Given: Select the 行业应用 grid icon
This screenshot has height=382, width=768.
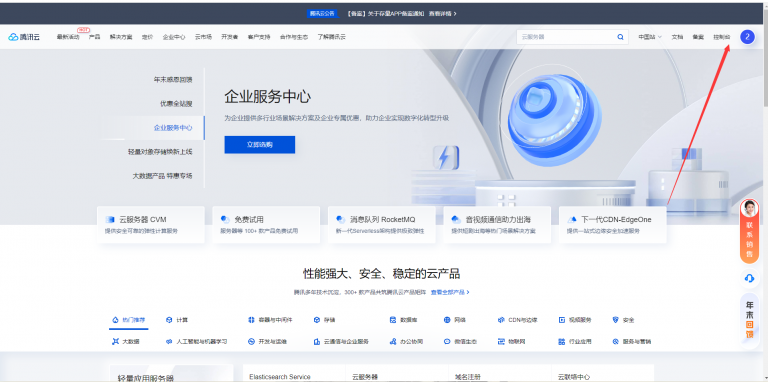Looking at the screenshot, I should (x=561, y=341).
